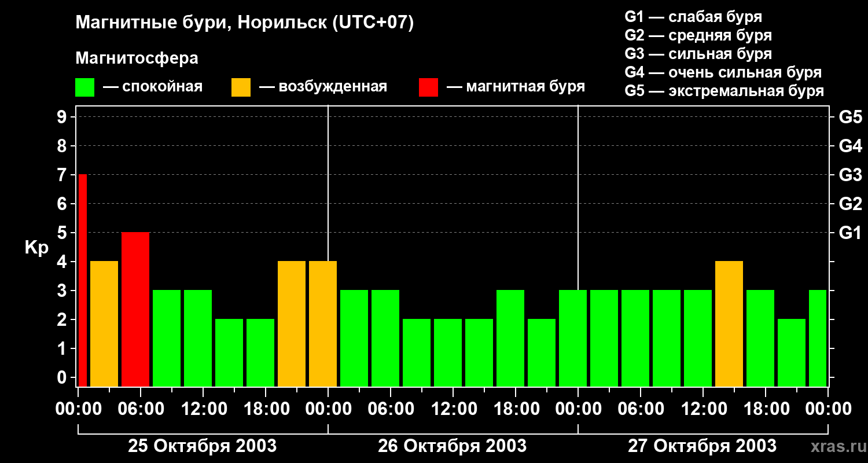Image resolution: width=868 pixels, height=463 pixels.
Task: Select the "G1 — слабая буря" line
Action: pos(693,17)
